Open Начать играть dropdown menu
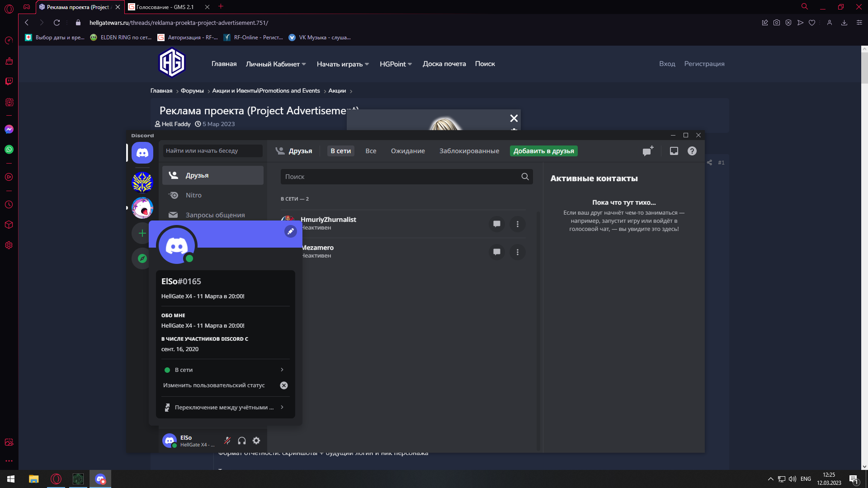 (x=343, y=64)
